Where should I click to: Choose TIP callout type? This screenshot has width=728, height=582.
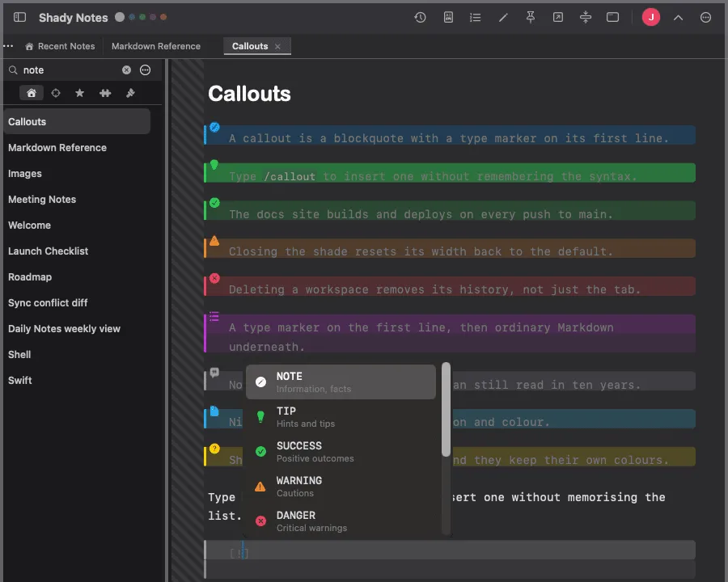click(341, 417)
